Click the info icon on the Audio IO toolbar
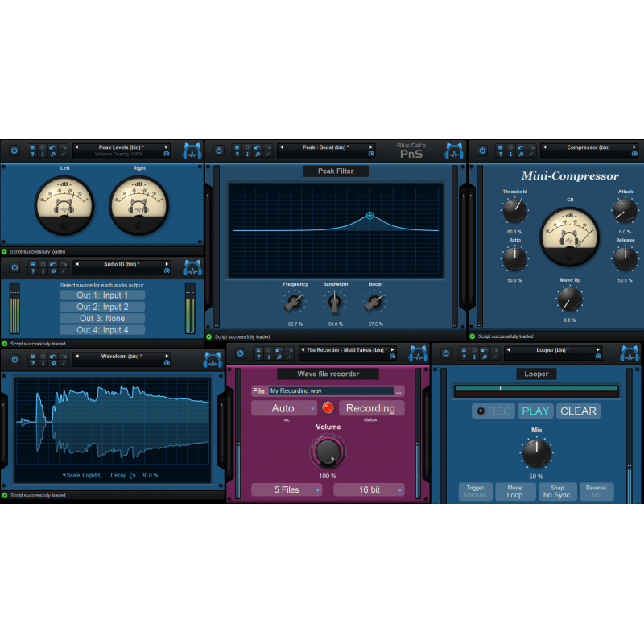The height and width of the screenshot is (644, 644). (x=42, y=271)
